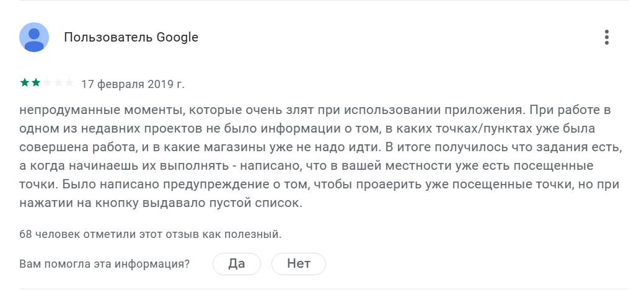Click the third grey rating star
Screen dimensions: 644x290
pyautogui.click(x=47, y=82)
